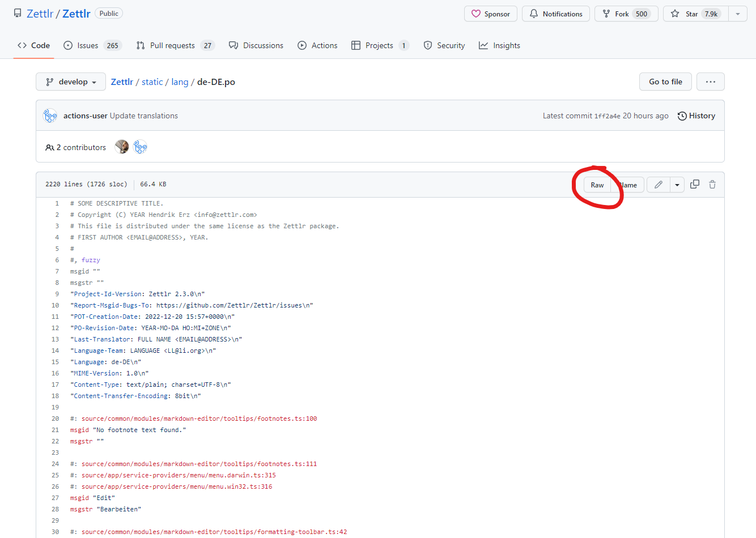Navigate to lang folder in breadcrumb
This screenshot has height=538, width=756.
[x=180, y=82]
